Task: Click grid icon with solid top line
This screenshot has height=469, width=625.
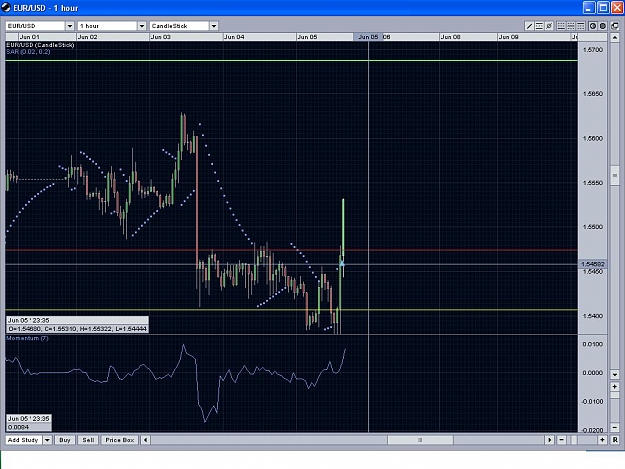Action: [x=581, y=26]
